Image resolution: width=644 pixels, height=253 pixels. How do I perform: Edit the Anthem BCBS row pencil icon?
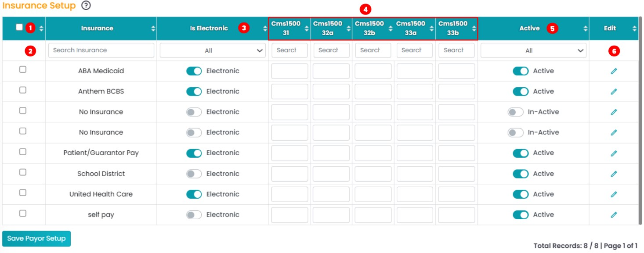[x=614, y=92]
